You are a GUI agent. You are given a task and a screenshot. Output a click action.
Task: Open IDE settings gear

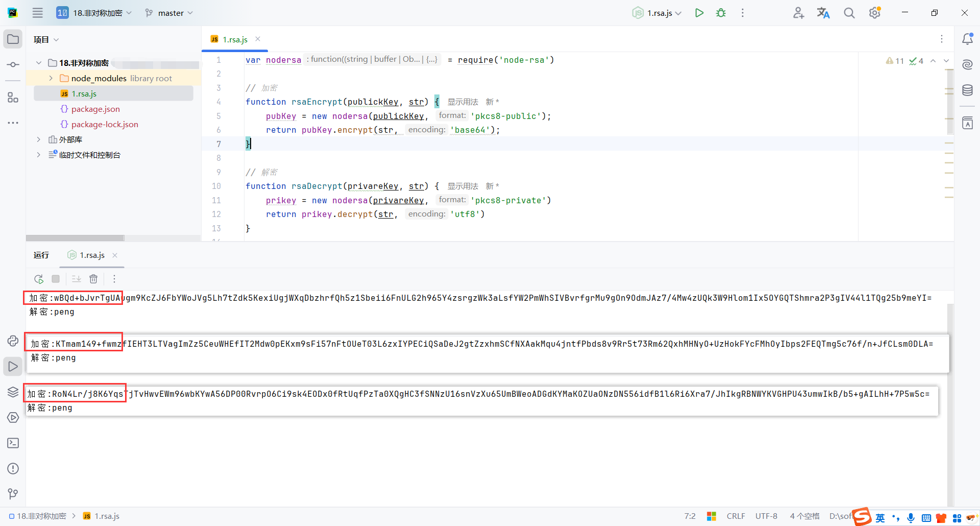(x=875, y=13)
